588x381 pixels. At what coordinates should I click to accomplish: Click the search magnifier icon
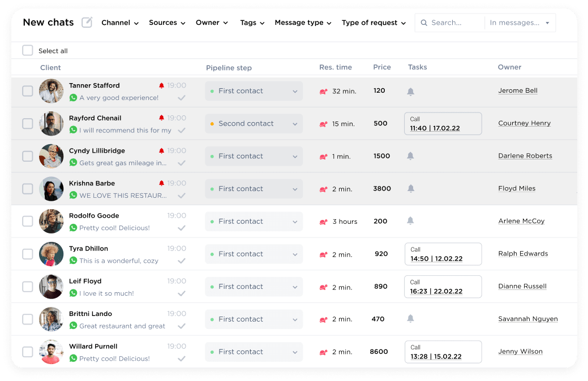424,23
